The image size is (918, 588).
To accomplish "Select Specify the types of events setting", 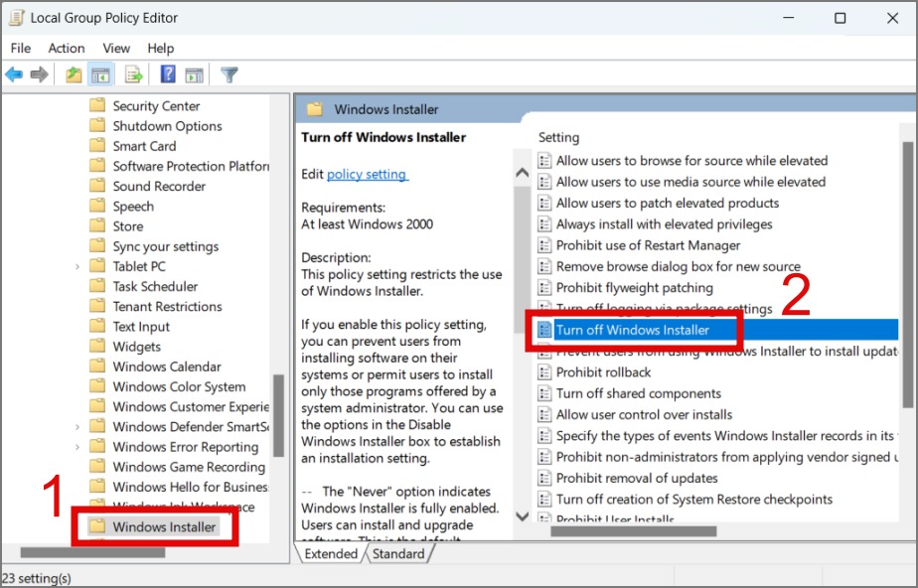I will [726, 436].
